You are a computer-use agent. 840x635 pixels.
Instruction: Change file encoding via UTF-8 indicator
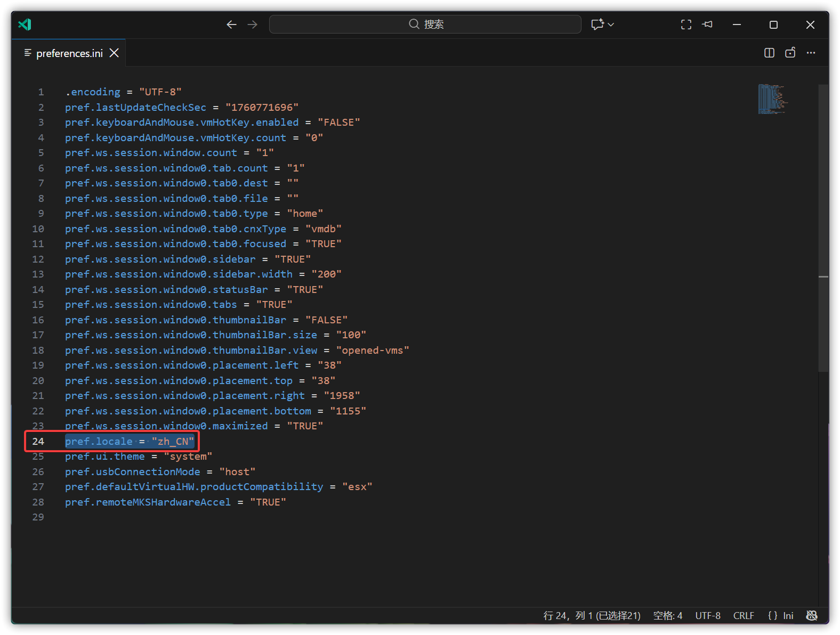pyautogui.click(x=708, y=616)
